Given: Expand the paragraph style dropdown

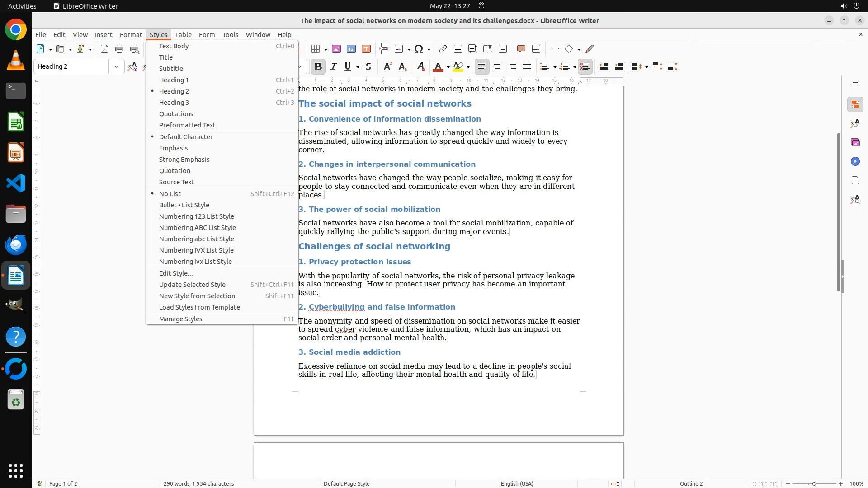Looking at the screenshot, I should (117, 67).
